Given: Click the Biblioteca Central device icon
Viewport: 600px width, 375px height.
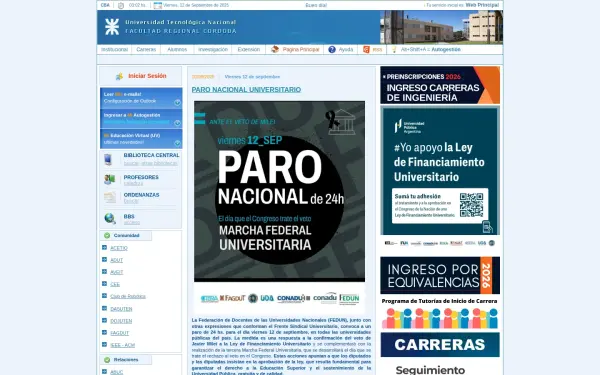Looking at the screenshot, I should coord(108,160).
